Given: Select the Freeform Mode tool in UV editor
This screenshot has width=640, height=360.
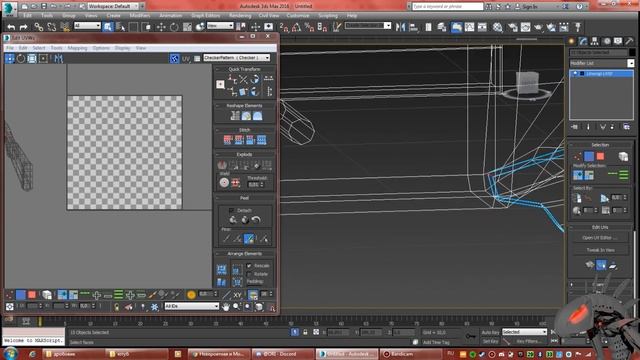Looking at the screenshot, I should 43,58.
